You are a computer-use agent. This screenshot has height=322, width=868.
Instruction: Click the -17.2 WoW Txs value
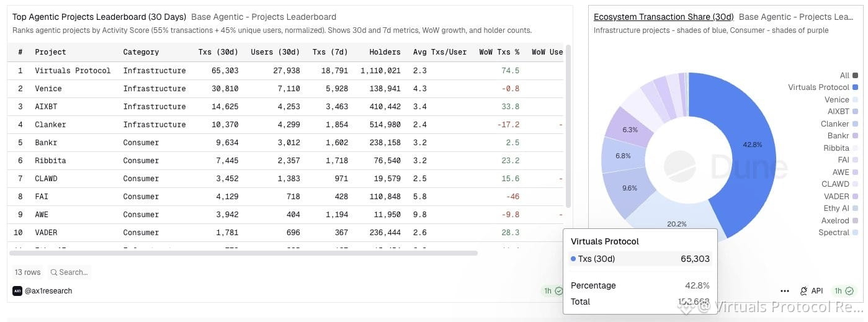point(508,125)
